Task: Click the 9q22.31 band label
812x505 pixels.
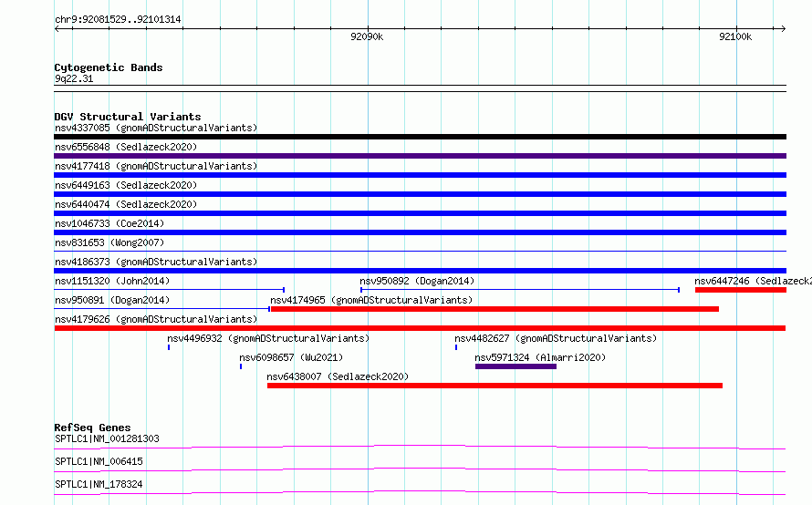Action: [x=74, y=78]
